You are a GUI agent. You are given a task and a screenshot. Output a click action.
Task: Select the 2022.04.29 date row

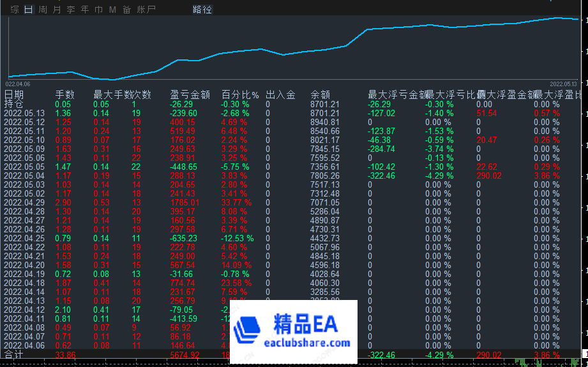click(24, 203)
